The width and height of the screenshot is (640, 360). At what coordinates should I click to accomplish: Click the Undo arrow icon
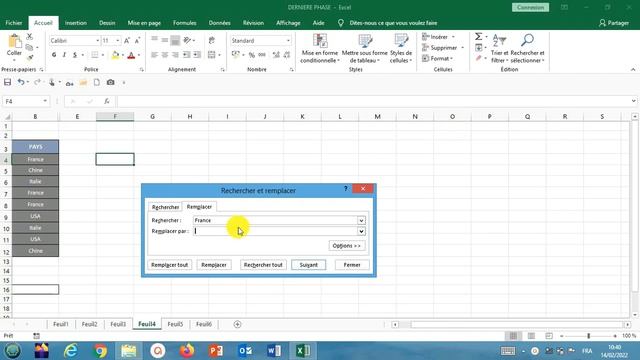coord(20,82)
